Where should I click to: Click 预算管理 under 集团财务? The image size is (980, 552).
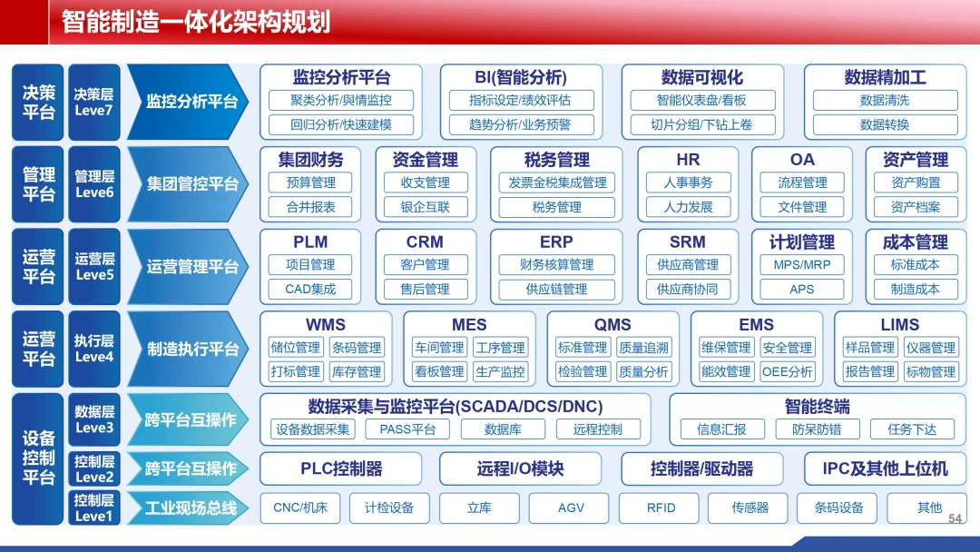(x=310, y=182)
